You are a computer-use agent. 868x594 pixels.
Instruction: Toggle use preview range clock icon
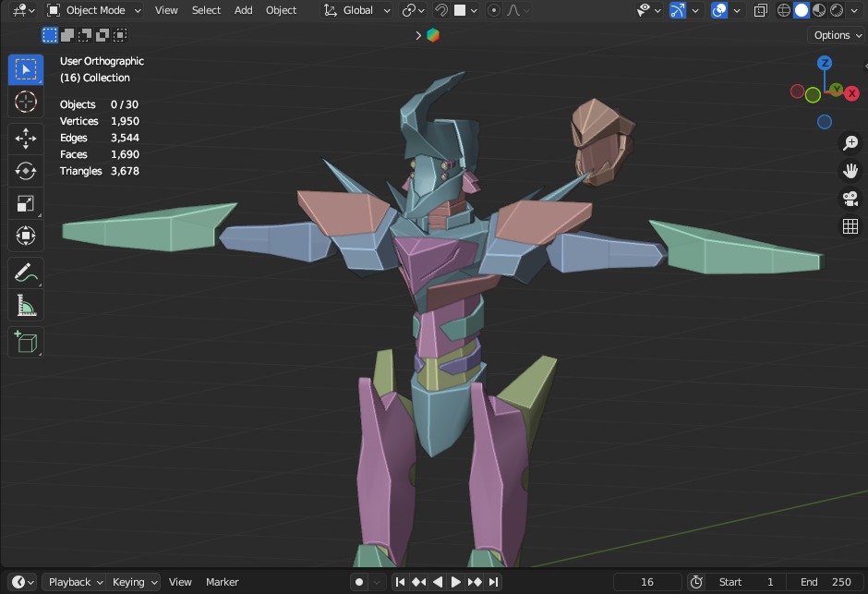tap(696, 582)
